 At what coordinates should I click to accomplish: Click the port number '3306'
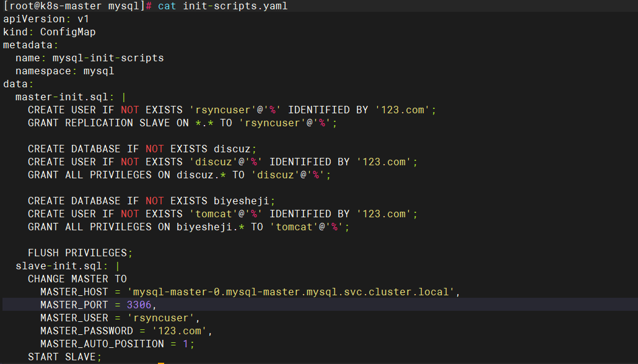coord(139,305)
